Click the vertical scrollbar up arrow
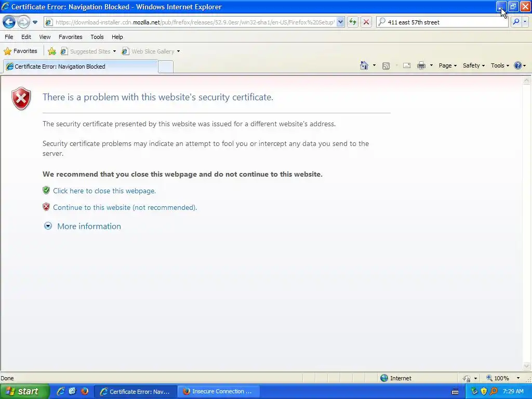Image resolution: width=532 pixels, height=399 pixels. [x=527, y=81]
